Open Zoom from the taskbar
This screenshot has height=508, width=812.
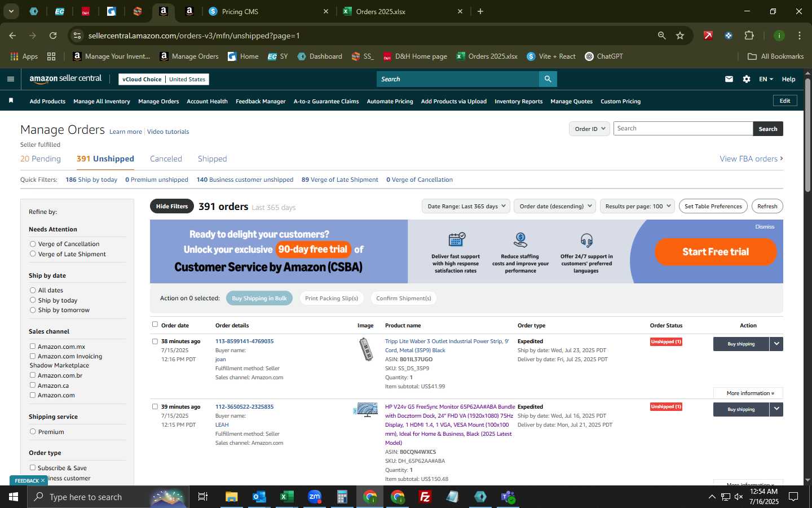(x=314, y=497)
